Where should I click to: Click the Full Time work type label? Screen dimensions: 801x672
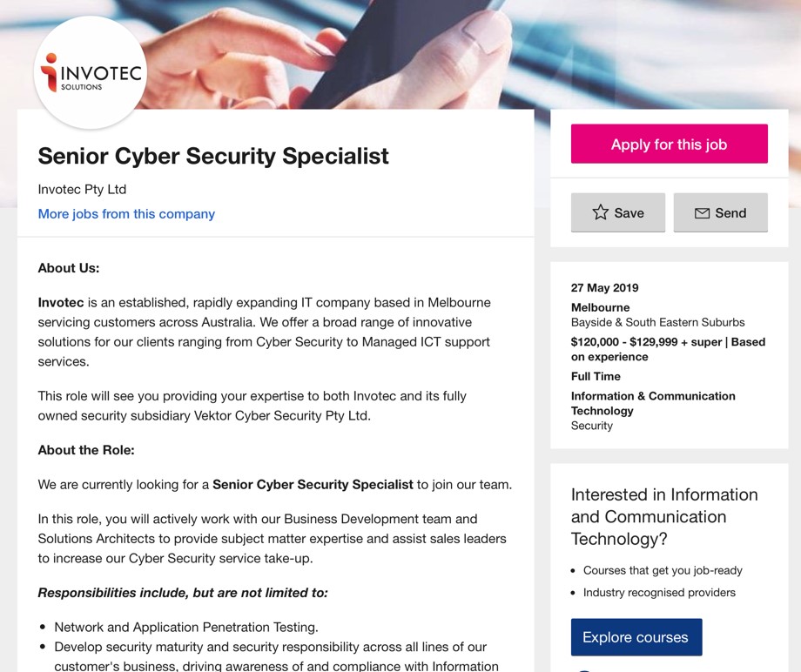(596, 376)
